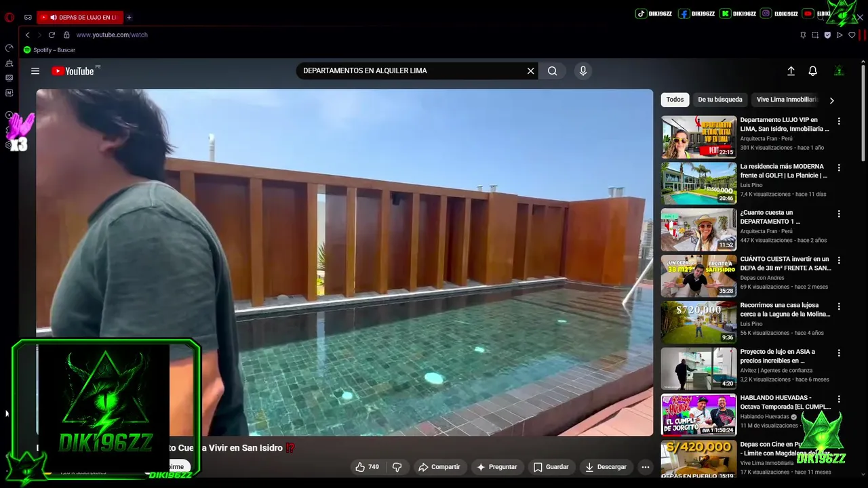868x488 pixels.
Task: Like the video with thumbs up 749
Action: click(x=367, y=466)
